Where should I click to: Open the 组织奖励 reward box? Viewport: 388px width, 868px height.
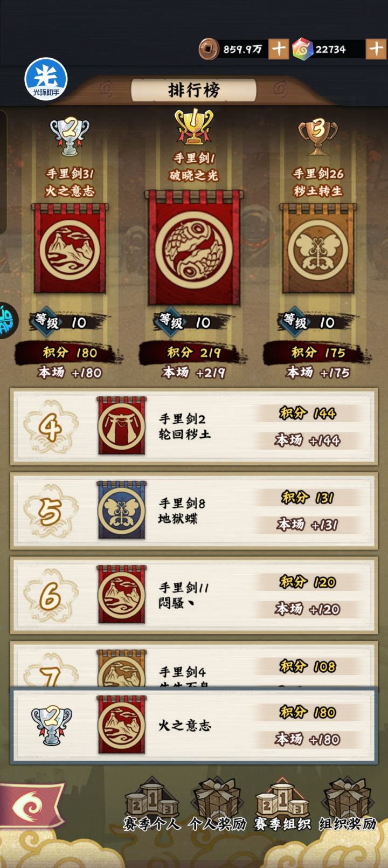tap(348, 804)
